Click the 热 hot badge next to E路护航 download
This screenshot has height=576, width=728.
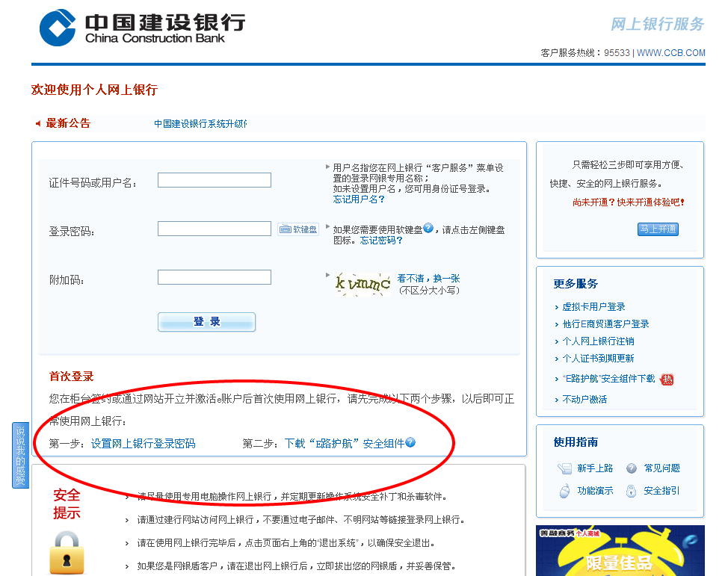click(x=669, y=379)
